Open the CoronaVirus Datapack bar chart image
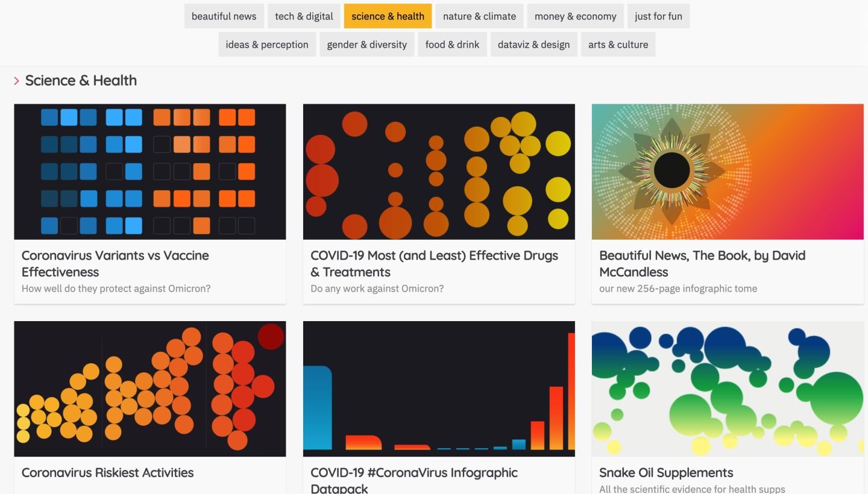 point(439,389)
